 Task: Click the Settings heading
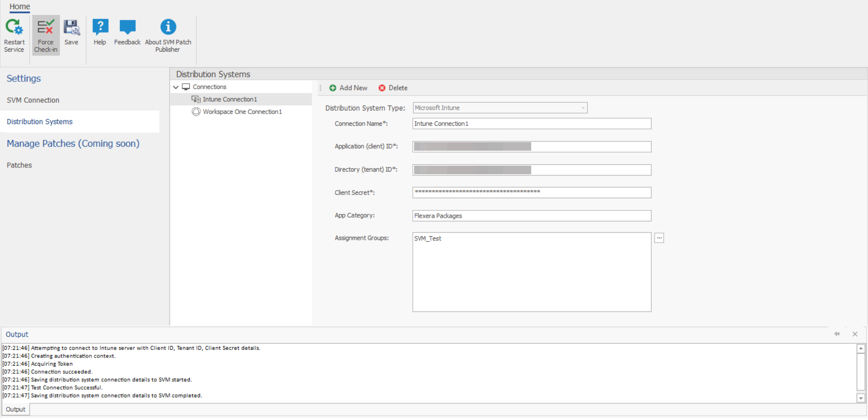[24, 78]
